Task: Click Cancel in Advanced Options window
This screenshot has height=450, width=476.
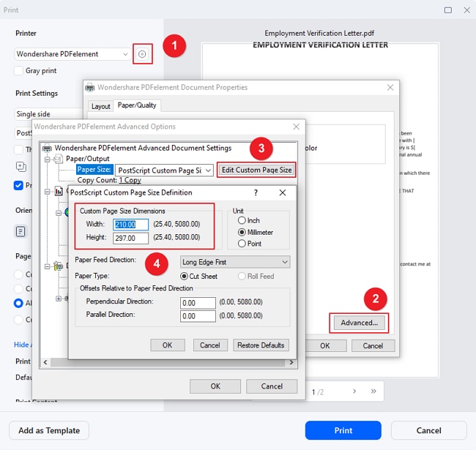Action: point(272,386)
